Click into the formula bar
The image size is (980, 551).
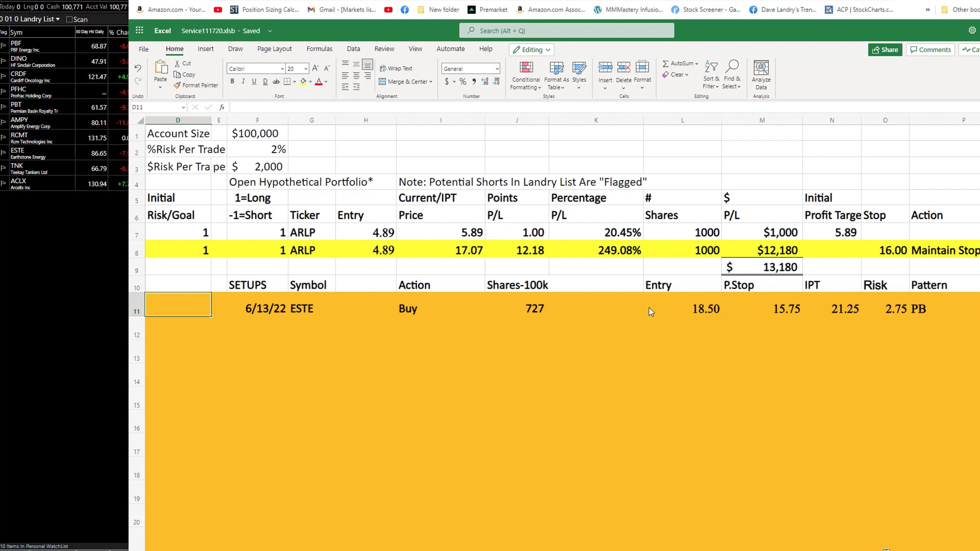click(604, 107)
